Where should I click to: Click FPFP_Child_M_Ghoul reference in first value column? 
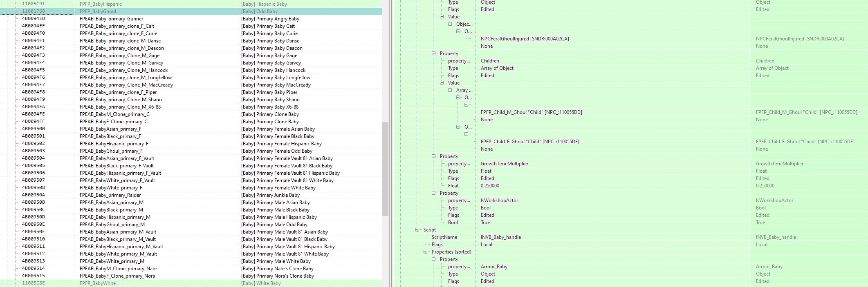click(x=532, y=112)
